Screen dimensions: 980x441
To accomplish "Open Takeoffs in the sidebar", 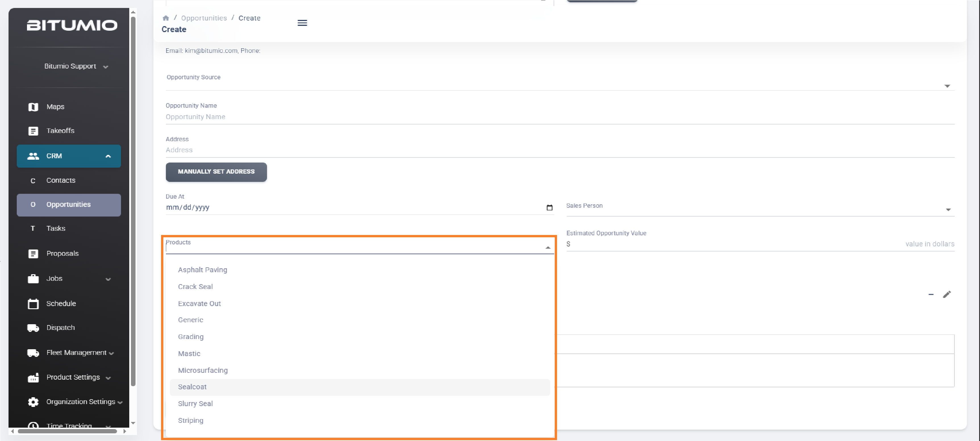I will click(x=60, y=131).
